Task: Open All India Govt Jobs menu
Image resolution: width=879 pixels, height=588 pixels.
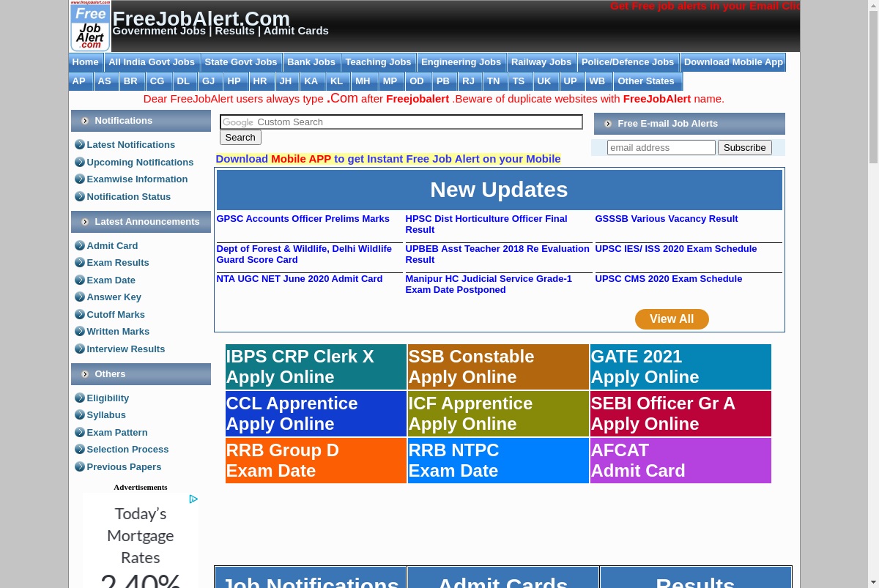Action: click(152, 62)
